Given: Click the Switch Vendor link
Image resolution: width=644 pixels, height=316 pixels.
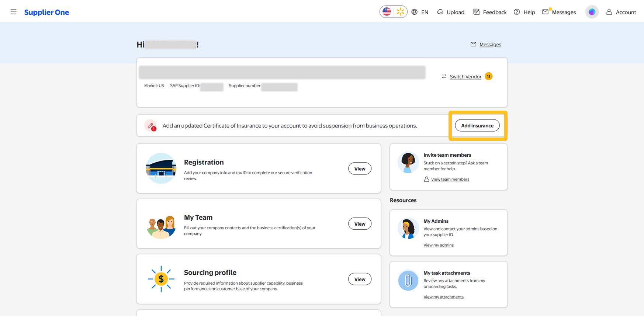Looking at the screenshot, I should (465, 77).
